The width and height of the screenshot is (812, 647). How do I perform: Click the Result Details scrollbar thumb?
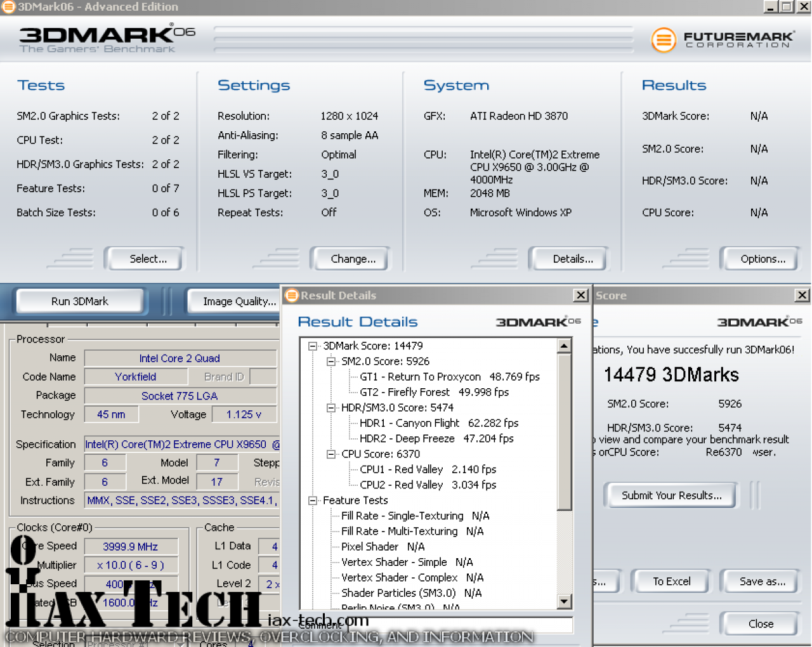tap(564, 431)
